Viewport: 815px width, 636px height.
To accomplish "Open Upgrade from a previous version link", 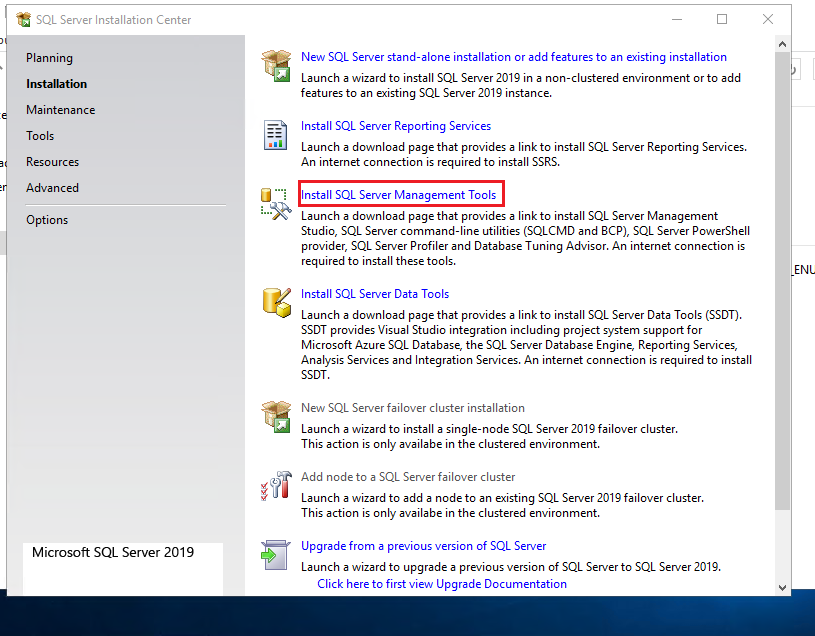I will tap(424, 546).
